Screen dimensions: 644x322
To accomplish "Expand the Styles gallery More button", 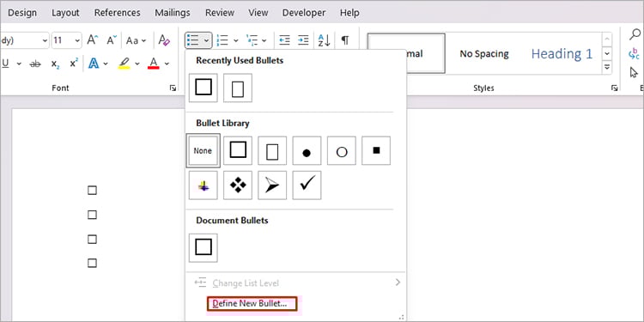I will coord(607,67).
